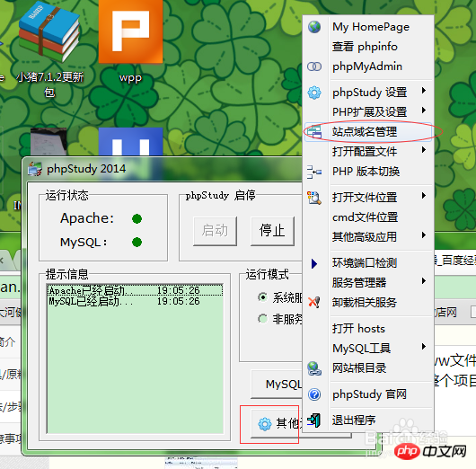This screenshot has height=469, width=476.
Task: Click the 'MySQL:' status label
Action: click(84, 243)
